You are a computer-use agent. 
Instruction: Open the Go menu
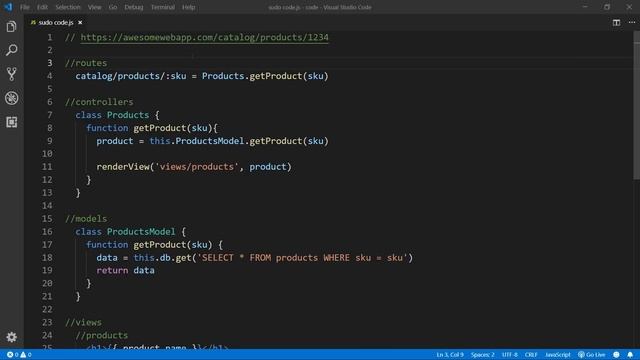pos(113,7)
